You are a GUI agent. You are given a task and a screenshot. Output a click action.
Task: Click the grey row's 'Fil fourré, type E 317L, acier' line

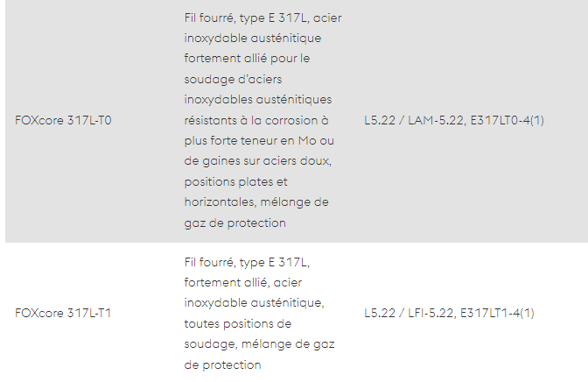262,18
